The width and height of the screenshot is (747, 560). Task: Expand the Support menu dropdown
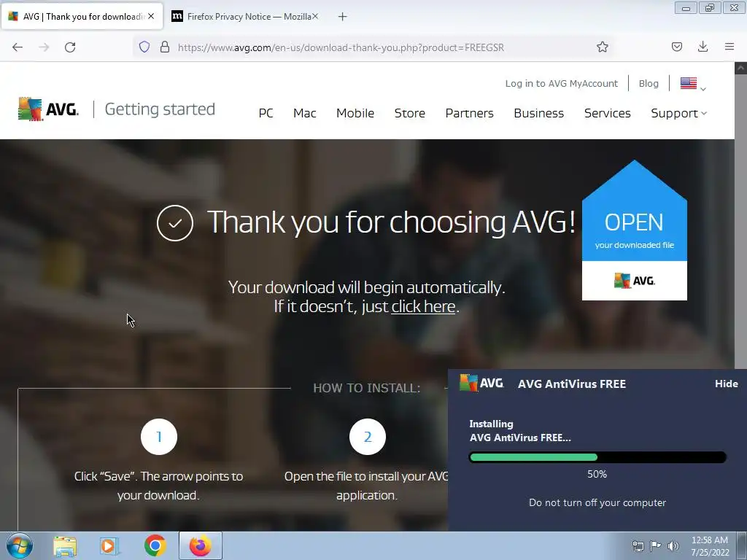[x=679, y=113]
